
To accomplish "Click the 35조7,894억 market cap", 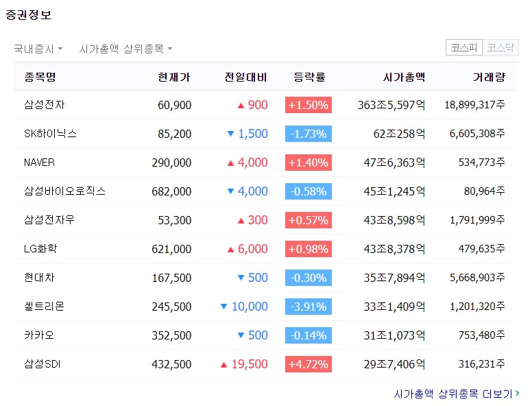I will 395,278.
